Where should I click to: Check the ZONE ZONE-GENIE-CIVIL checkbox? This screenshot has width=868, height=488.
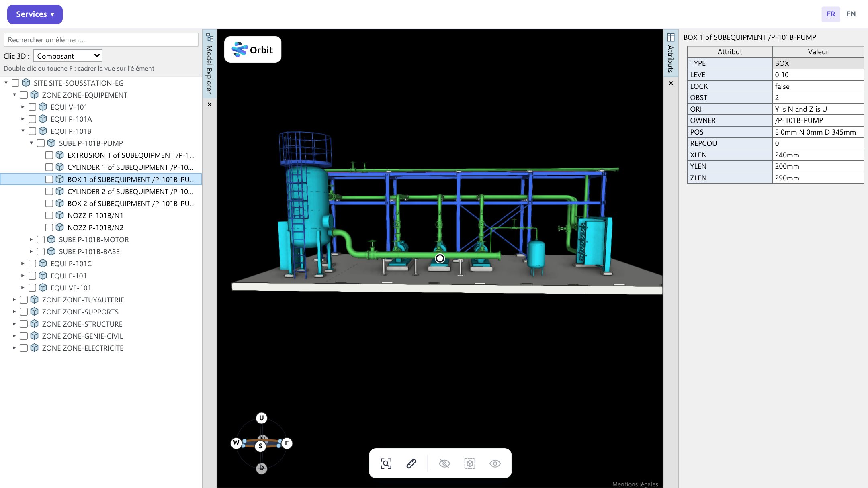24,336
